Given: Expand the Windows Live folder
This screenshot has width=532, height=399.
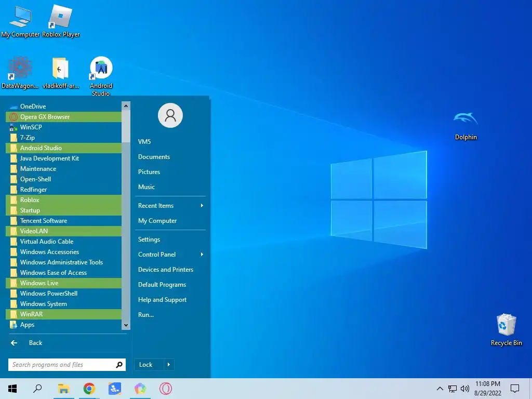Looking at the screenshot, I should [x=64, y=283].
